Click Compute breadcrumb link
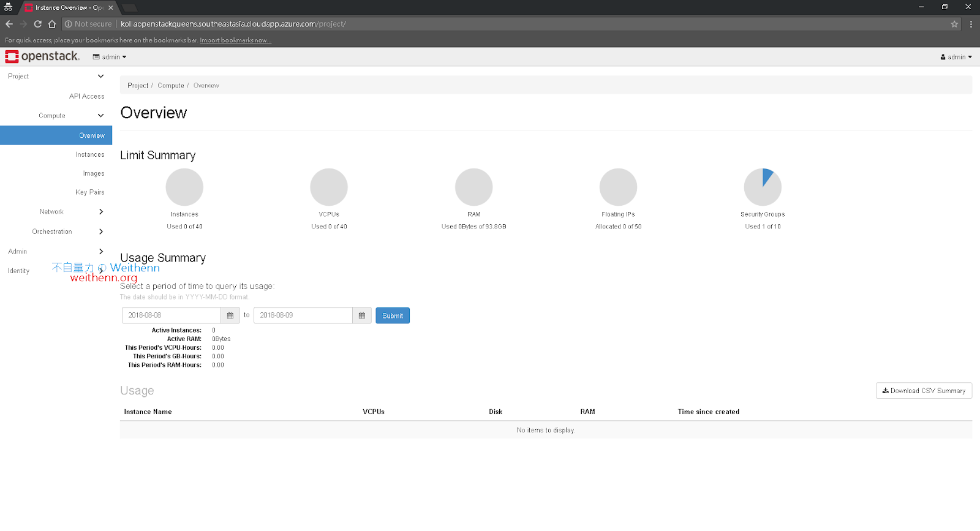Viewport: 980px width, 531px height. coord(171,86)
